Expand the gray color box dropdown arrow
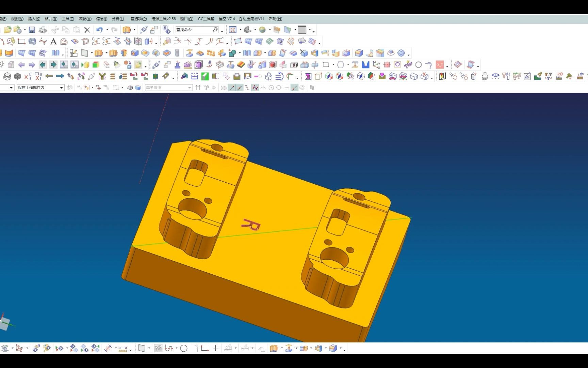 pyautogui.click(x=310, y=30)
